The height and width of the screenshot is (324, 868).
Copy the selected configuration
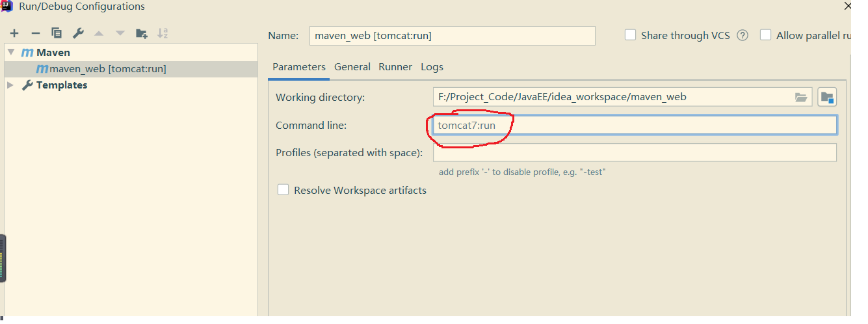pyautogui.click(x=57, y=33)
